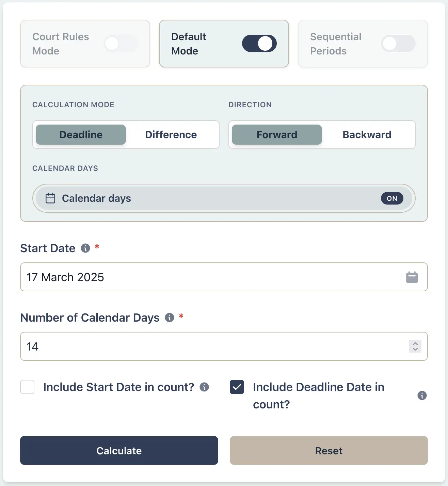Select the Forward direction option

276,134
